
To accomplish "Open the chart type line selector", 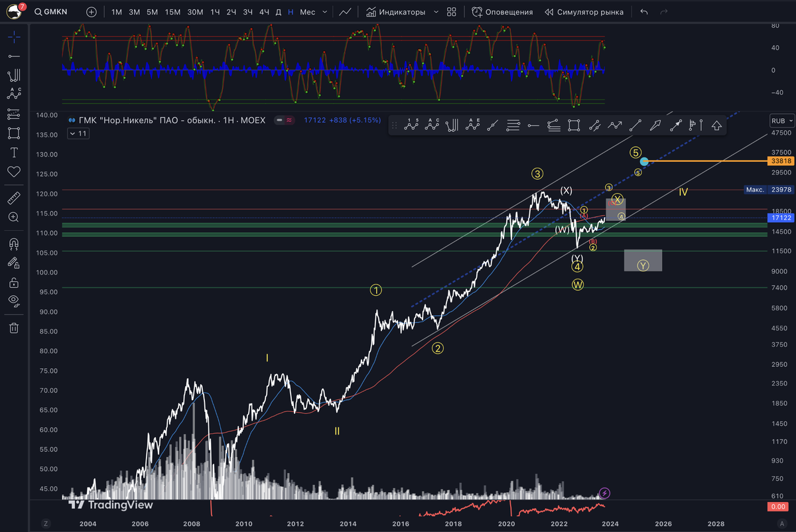I will point(346,12).
